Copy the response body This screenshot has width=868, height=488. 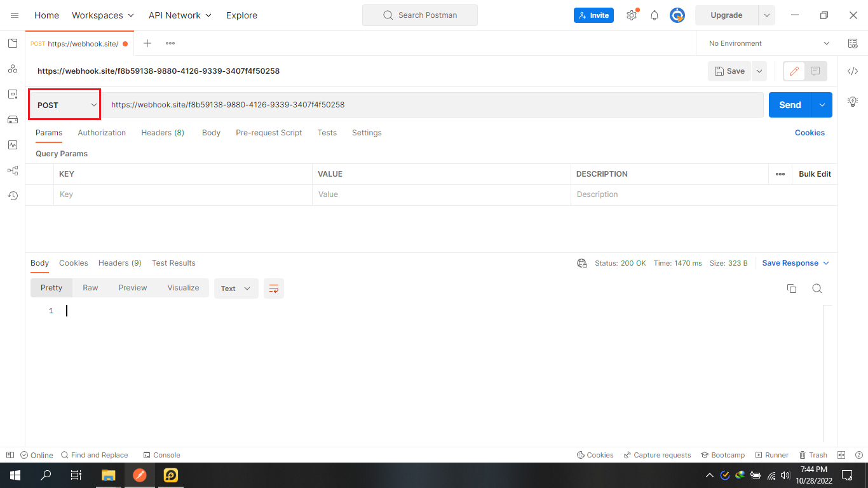pyautogui.click(x=792, y=288)
